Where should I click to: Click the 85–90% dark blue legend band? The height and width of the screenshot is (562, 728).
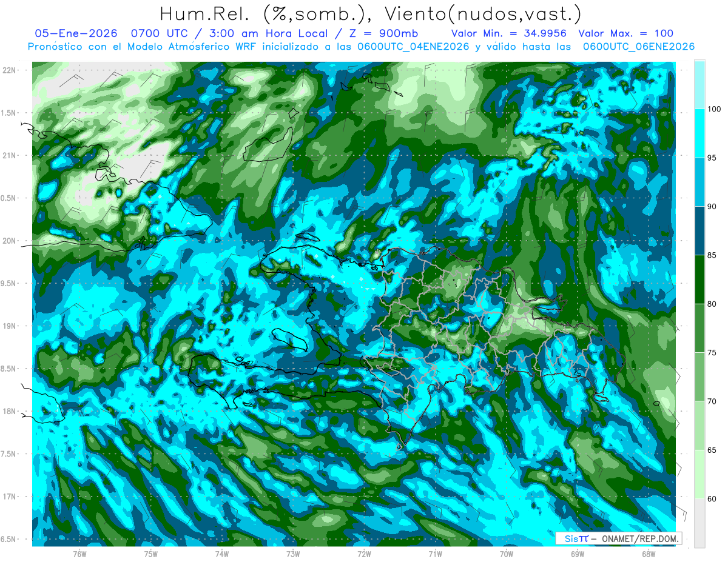click(699, 230)
